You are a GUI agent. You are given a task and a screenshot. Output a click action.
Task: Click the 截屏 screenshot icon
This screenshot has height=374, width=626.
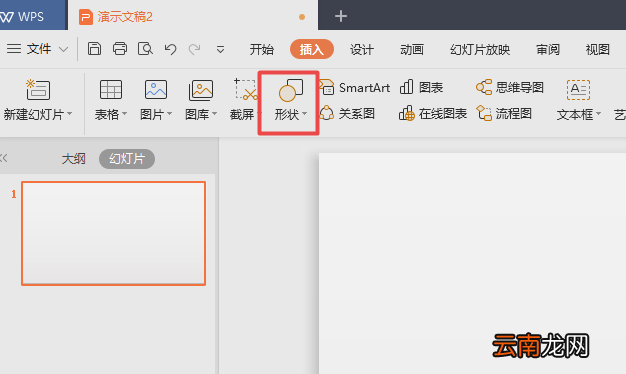245,89
